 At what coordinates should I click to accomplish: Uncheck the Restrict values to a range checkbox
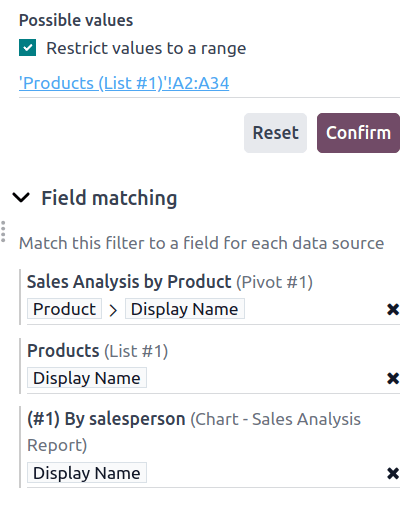[27, 48]
